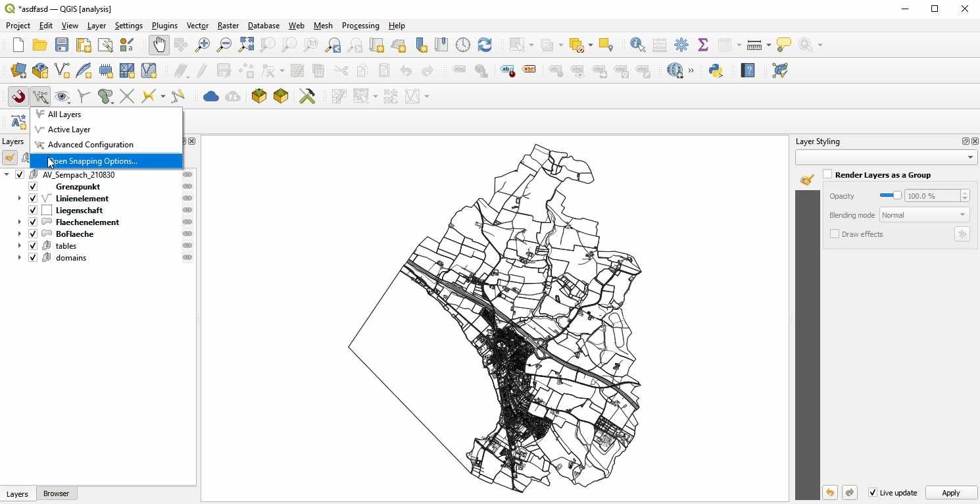Image resolution: width=980 pixels, height=504 pixels.
Task: Switch to the Browser tab
Action: (x=57, y=493)
